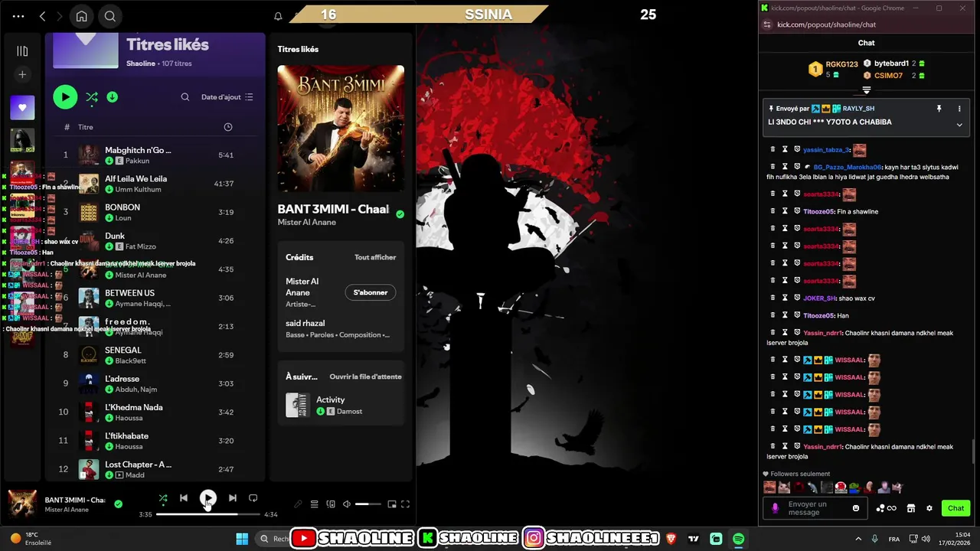The height and width of the screenshot is (551, 980).
Task: Play the Titres likés playlist
Action: [x=65, y=97]
